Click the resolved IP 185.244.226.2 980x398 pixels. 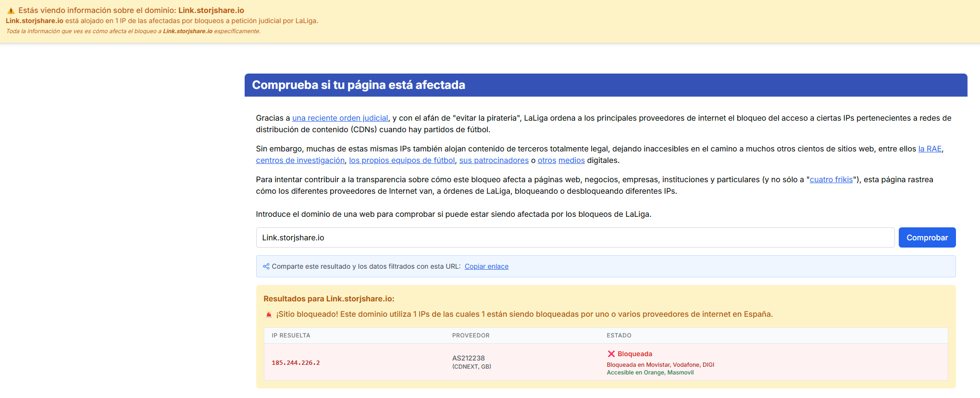click(x=296, y=363)
